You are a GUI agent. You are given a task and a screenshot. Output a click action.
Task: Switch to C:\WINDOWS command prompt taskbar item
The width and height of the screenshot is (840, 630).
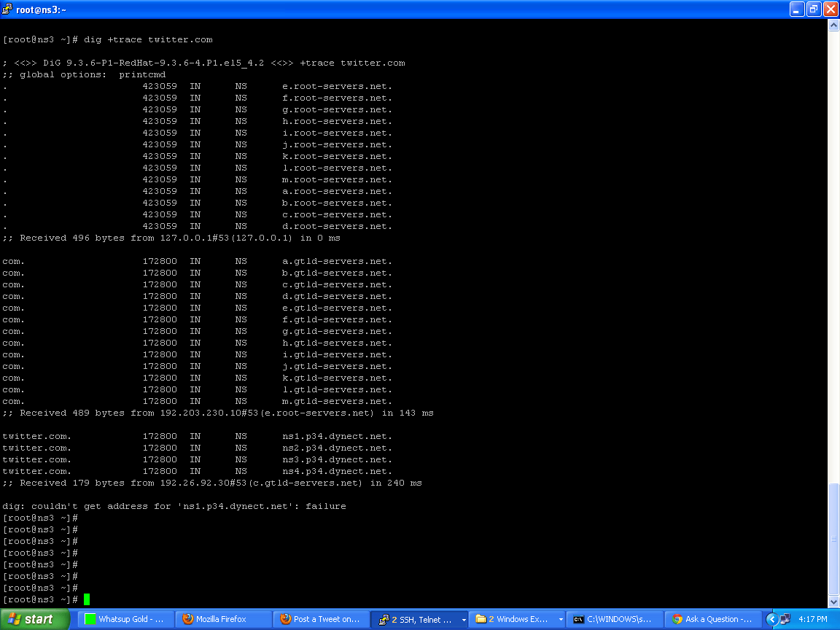point(615,619)
